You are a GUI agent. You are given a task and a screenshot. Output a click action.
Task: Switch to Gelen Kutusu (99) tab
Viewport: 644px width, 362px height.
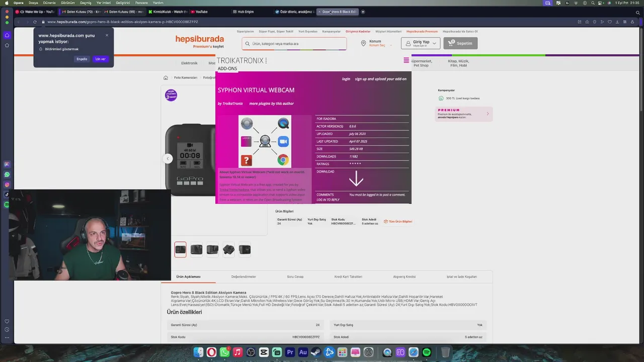point(123,12)
